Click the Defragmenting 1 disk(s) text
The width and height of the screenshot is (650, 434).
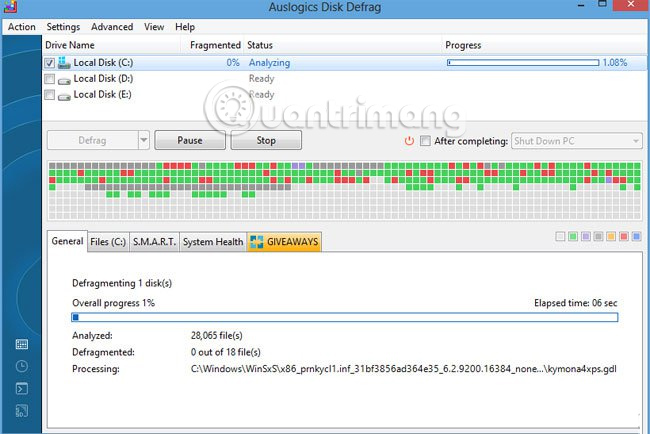pyautogui.click(x=122, y=283)
